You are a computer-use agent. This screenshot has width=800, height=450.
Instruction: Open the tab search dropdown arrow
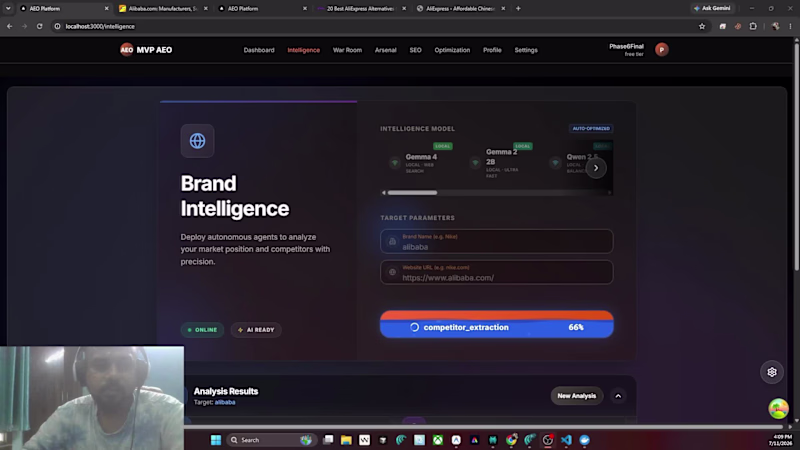pyautogui.click(x=8, y=8)
